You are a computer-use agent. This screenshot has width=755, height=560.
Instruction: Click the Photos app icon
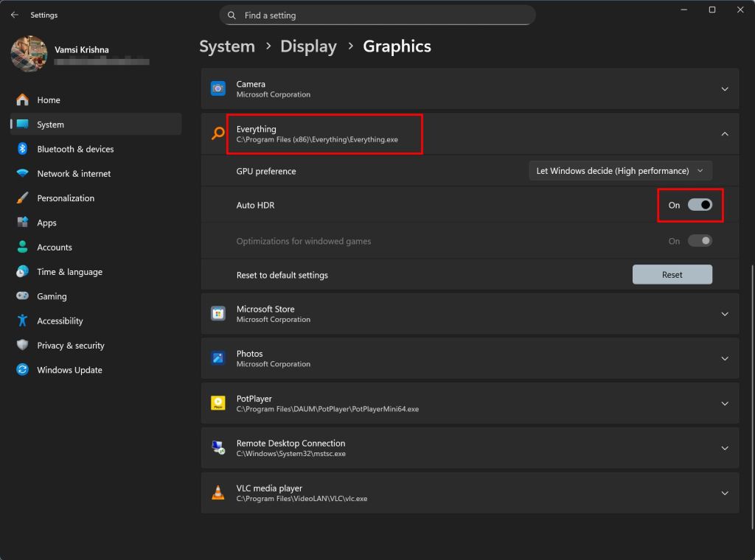click(218, 358)
